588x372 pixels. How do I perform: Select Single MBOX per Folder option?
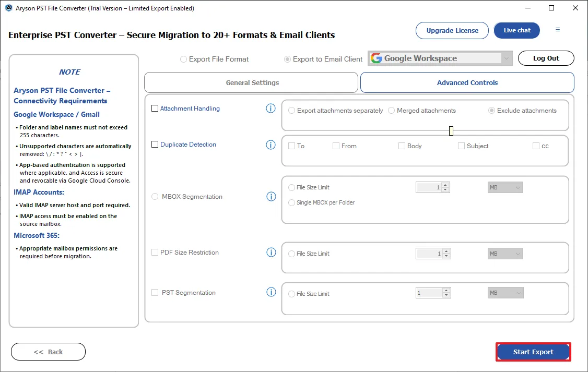pyautogui.click(x=291, y=202)
